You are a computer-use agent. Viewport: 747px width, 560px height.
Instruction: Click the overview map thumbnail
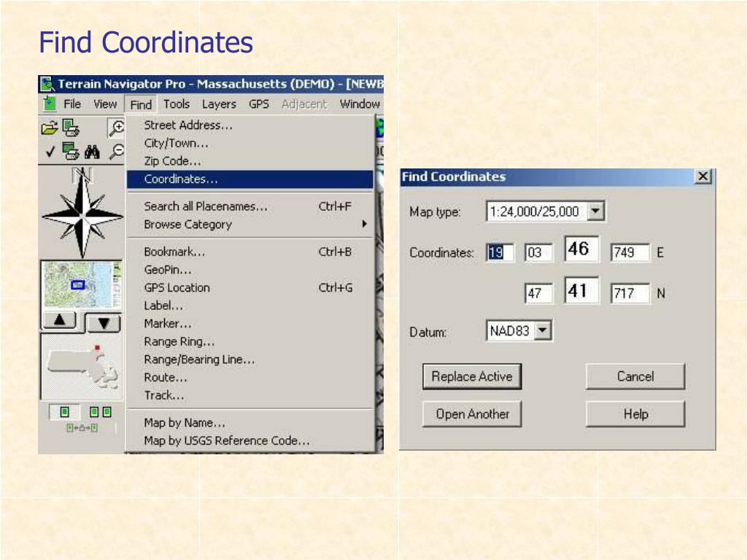pos(82,285)
